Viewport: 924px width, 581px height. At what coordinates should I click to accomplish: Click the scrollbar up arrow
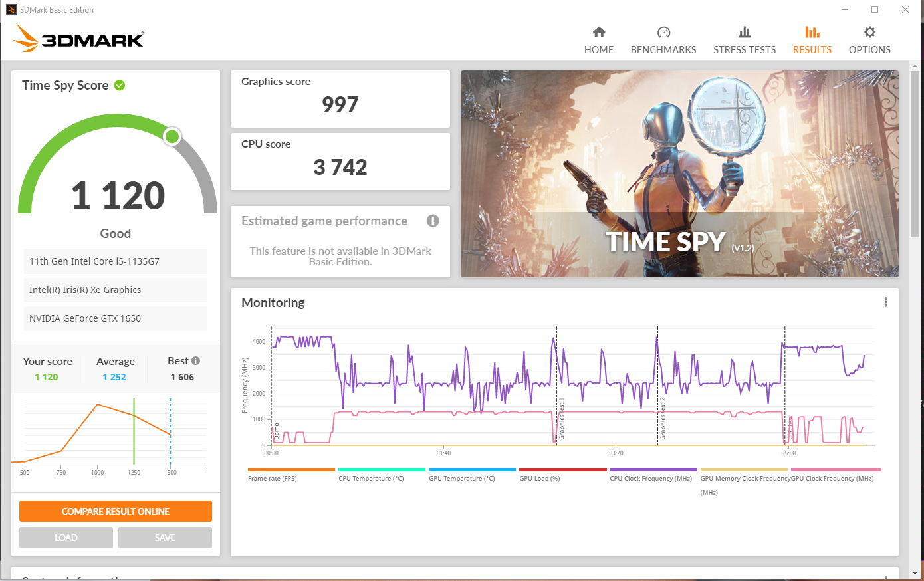[x=915, y=64]
